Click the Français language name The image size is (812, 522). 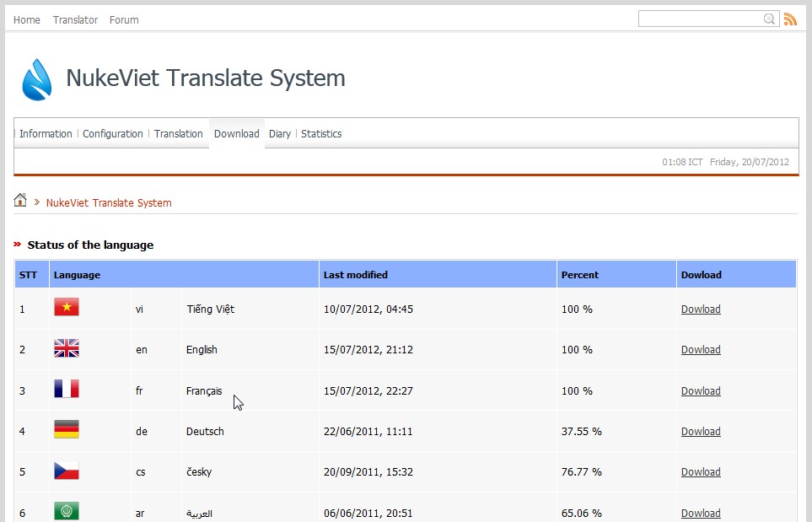click(x=204, y=391)
